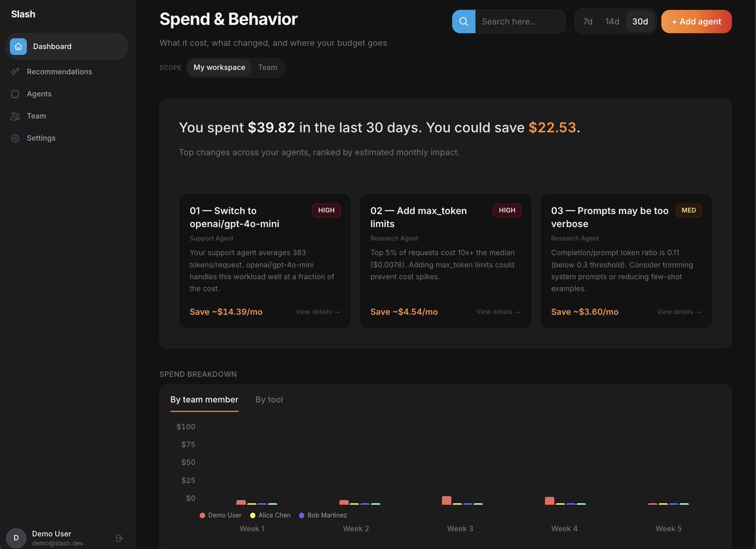
Task: Click the 'Support Agent' label on card 01
Action: (212, 238)
